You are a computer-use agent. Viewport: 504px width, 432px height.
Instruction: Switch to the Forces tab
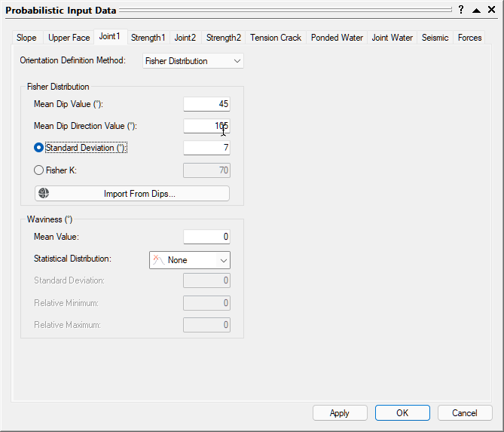click(469, 38)
